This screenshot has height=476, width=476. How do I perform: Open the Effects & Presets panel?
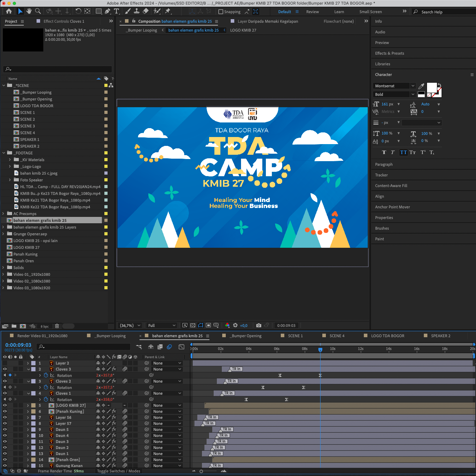pyautogui.click(x=389, y=53)
